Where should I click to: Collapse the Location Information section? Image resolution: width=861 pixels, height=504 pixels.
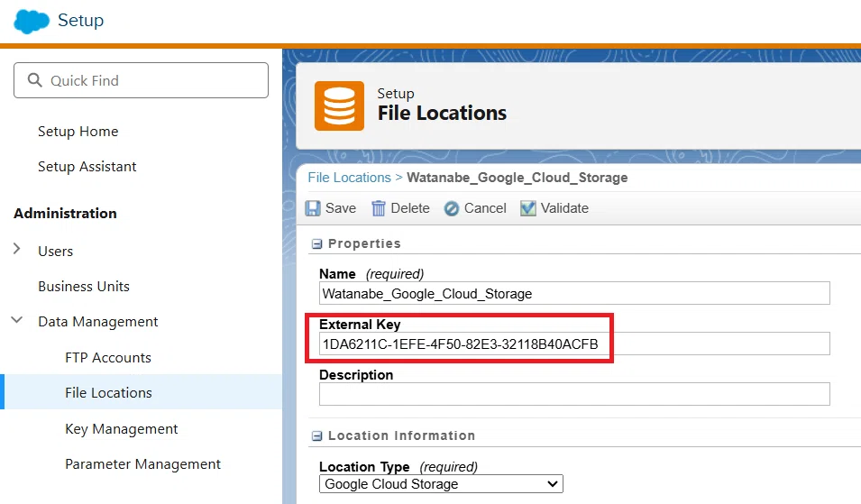[316, 435]
